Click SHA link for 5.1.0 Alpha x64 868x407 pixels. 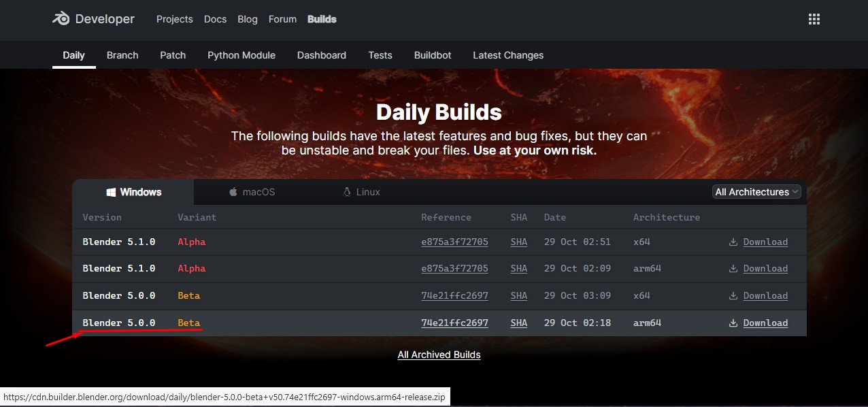pyautogui.click(x=519, y=242)
